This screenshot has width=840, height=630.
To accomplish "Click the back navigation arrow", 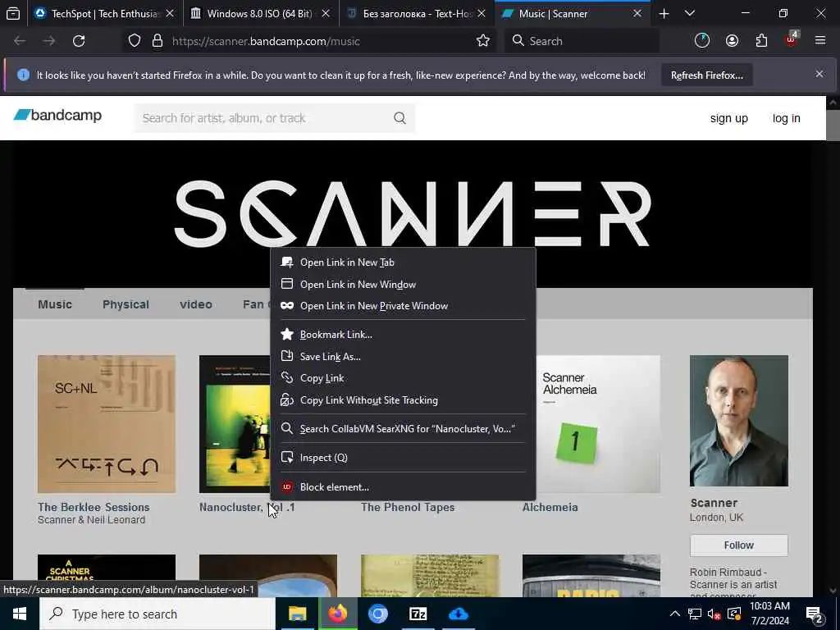I will 20,41.
